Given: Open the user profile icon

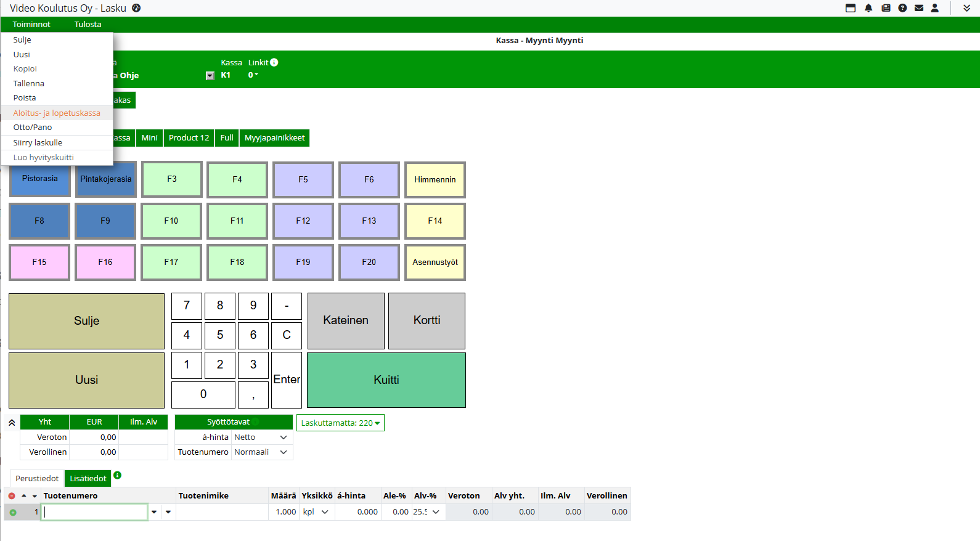Looking at the screenshot, I should pyautogui.click(x=935, y=8).
